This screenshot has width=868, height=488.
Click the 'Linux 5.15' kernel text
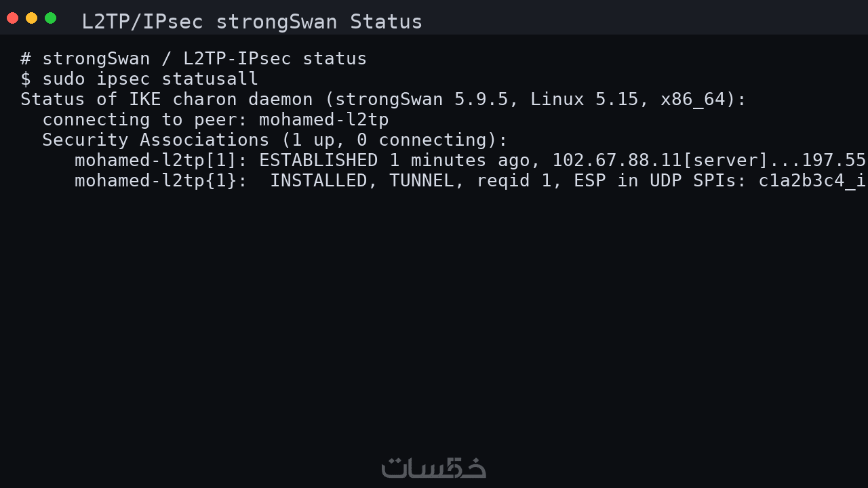point(584,100)
